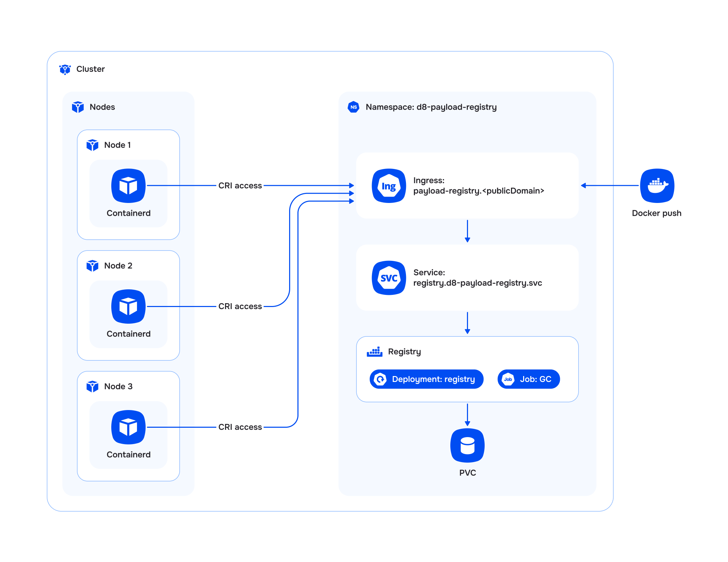The height and width of the screenshot is (562, 728).
Task: Click the Cluster icon at top left
Action: pyautogui.click(x=65, y=69)
